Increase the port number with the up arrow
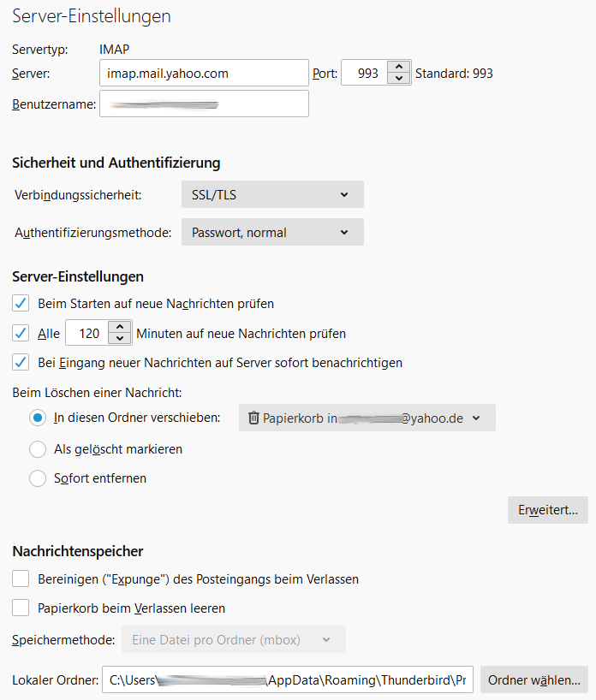Screen dimensions: 596x700 click(399, 68)
